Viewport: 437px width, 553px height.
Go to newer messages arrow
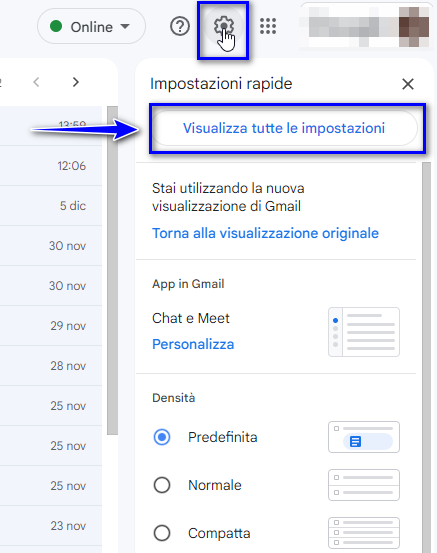36,82
